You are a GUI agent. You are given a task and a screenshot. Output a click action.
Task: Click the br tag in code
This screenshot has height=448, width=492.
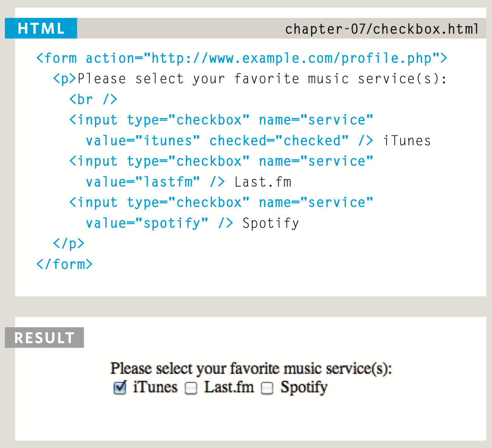(93, 100)
